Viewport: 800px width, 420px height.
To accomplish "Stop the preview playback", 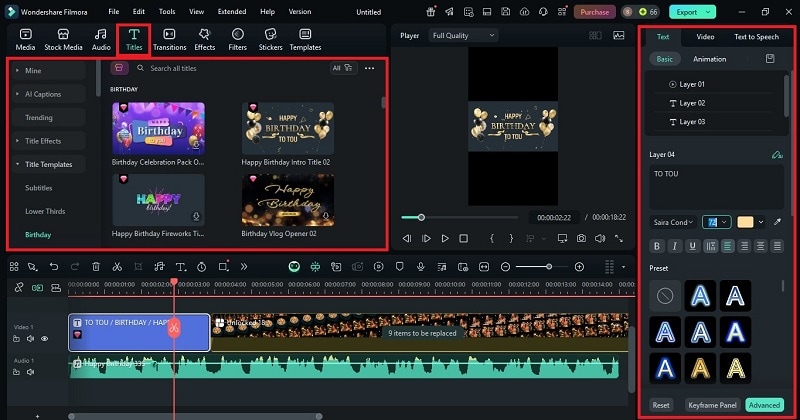I will (x=463, y=238).
